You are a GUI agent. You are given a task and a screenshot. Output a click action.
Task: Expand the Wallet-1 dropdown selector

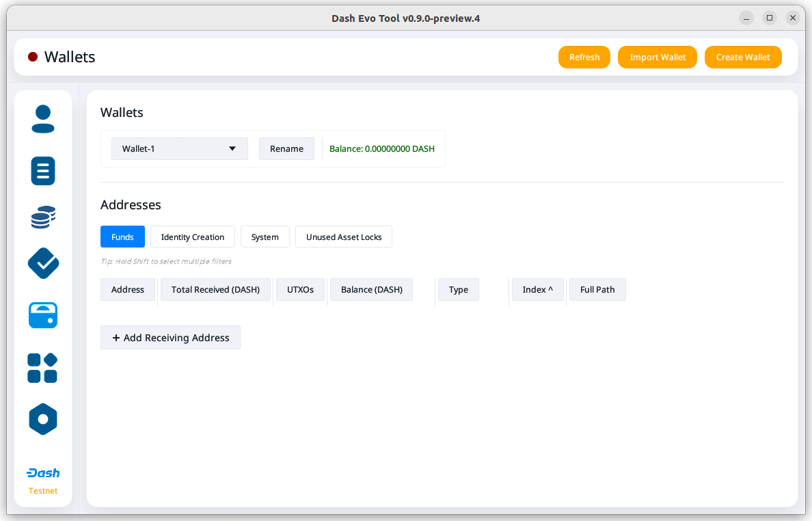(179, 148)
